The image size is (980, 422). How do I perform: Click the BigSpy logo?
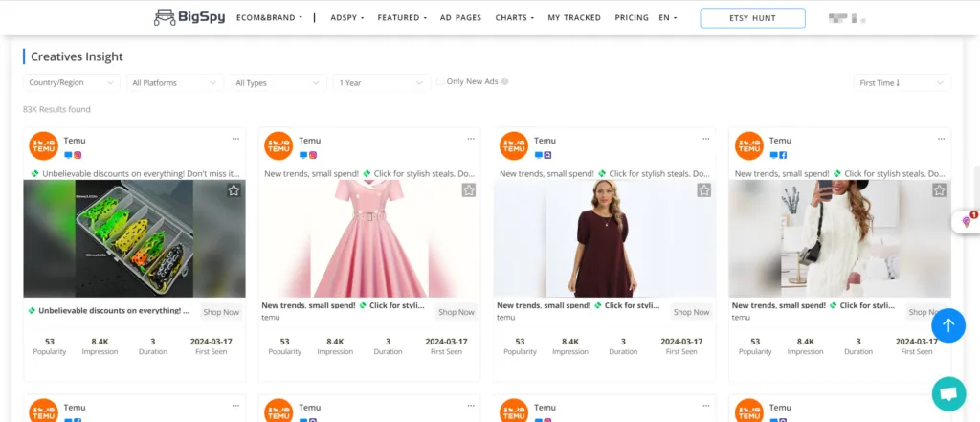tap(189, 17)
